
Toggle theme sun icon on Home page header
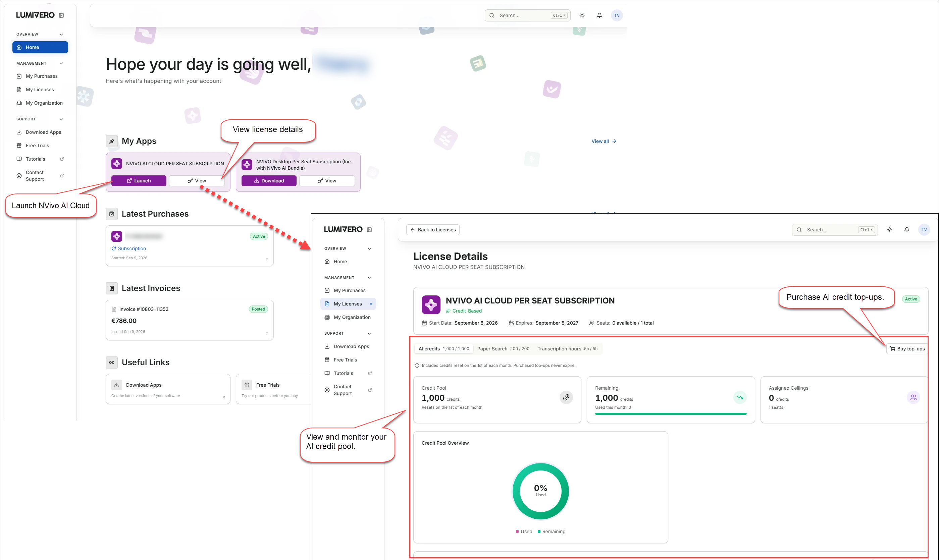click(x=582, y=15)
